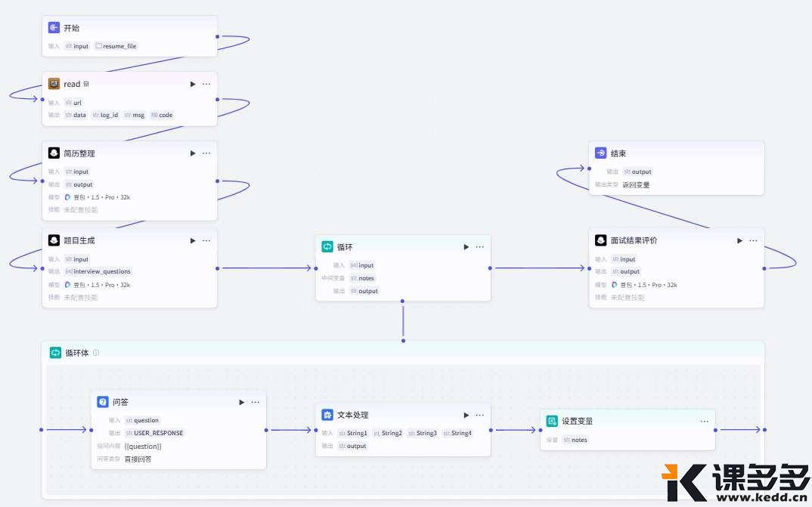The image size is (812, 507).
Task: Test-run the 循环 node
Action: (x=466, y=247)
